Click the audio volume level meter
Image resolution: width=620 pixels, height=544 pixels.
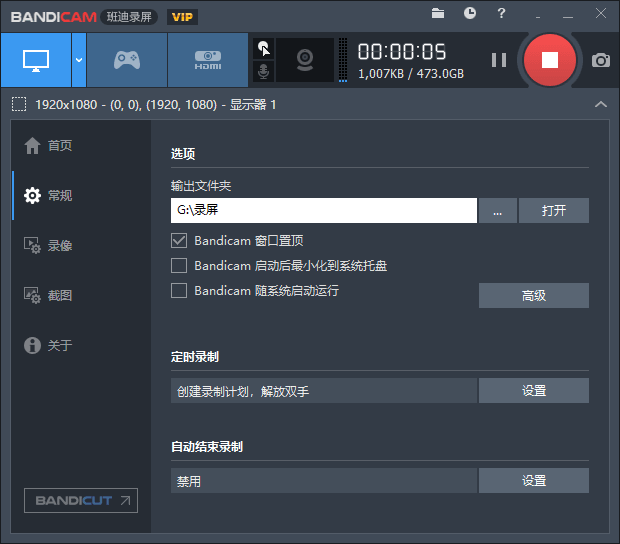343,60
